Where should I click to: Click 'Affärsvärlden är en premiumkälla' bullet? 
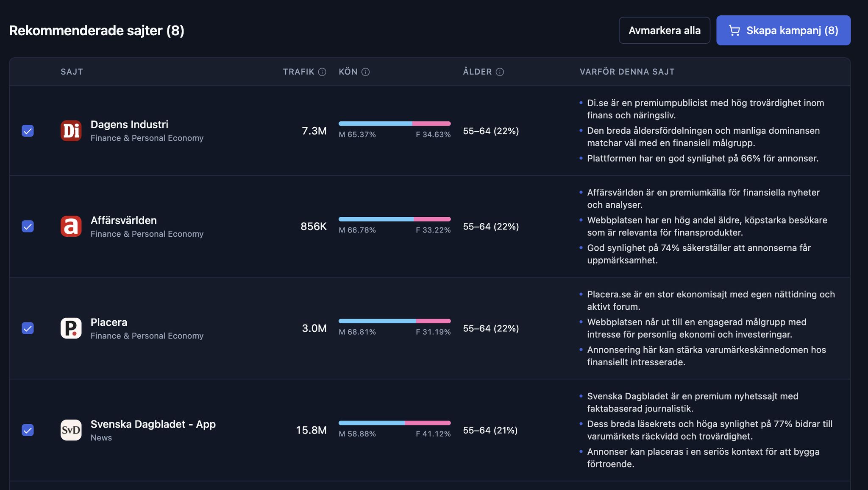704,199
